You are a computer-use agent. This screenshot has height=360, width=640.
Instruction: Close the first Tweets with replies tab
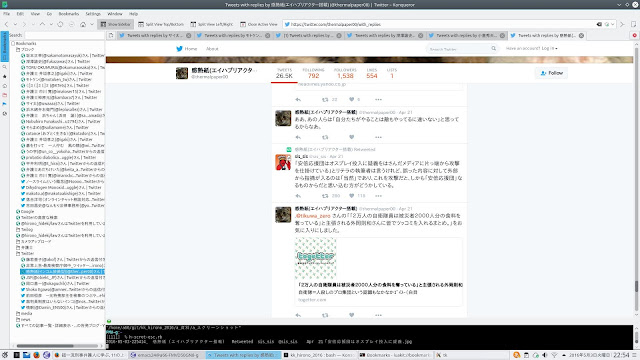click(189, 36)
